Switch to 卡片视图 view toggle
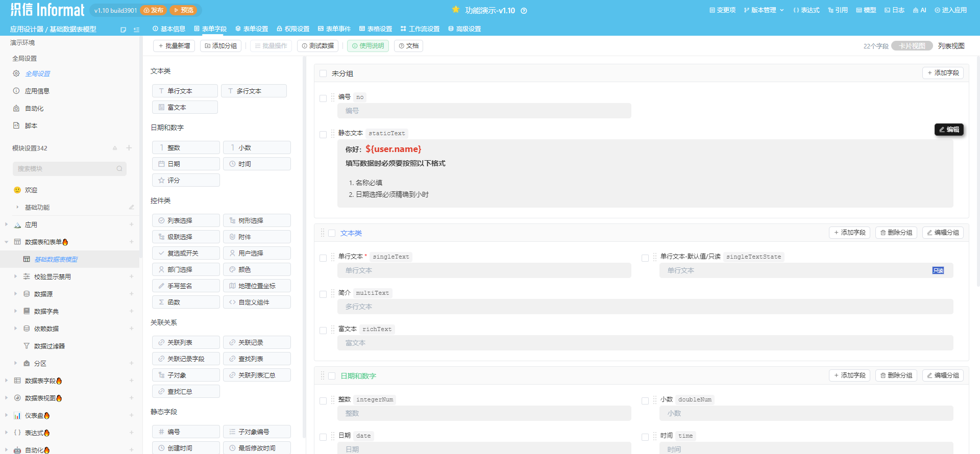 [x=912, y=46]
